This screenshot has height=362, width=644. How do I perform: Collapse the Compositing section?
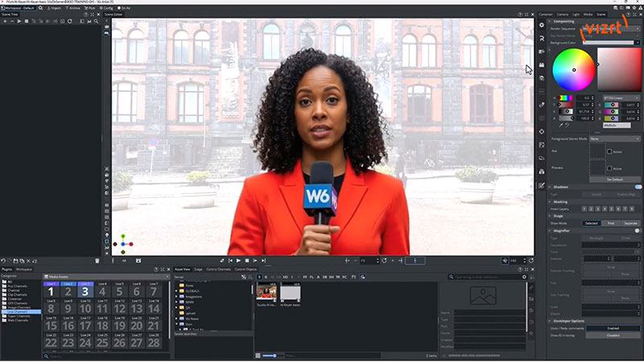(x=550, y=22)
